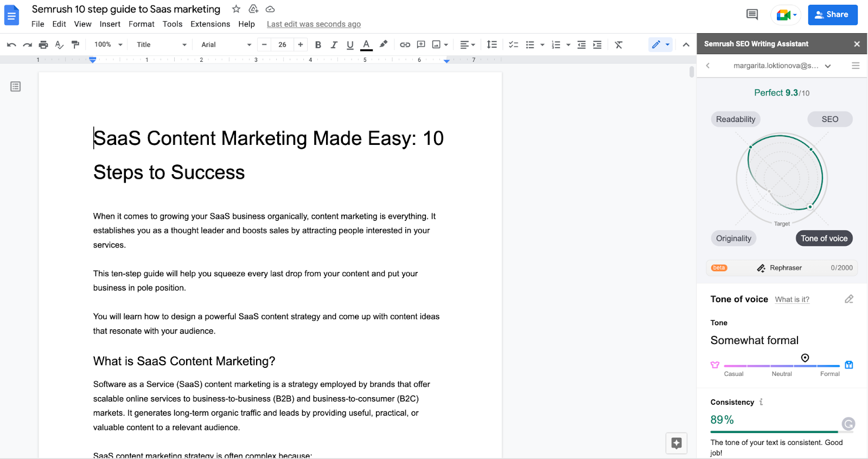
Task: Click the Redo arrow icon
Action: (27, 44)
